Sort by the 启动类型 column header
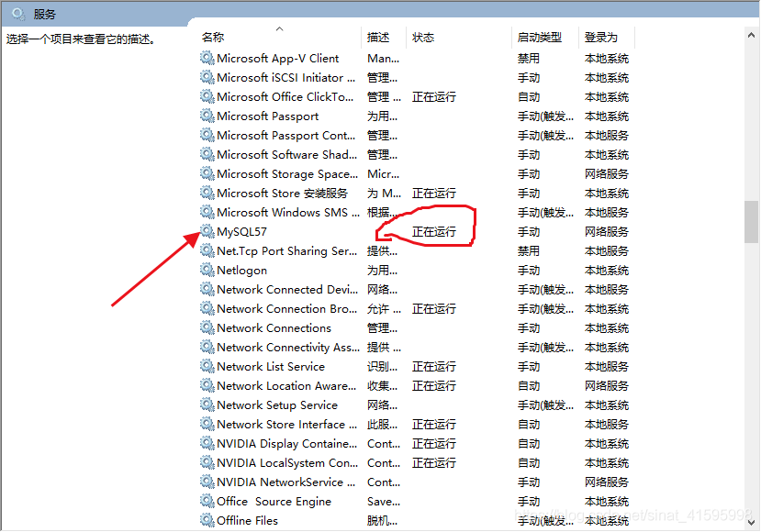The width and height of the screenshot is (761, 532). [539, 38]
